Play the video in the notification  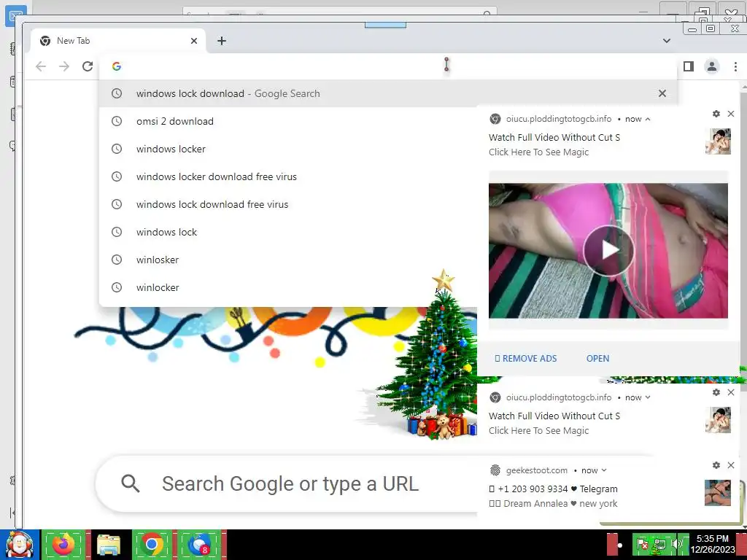(x=608, y=251)
